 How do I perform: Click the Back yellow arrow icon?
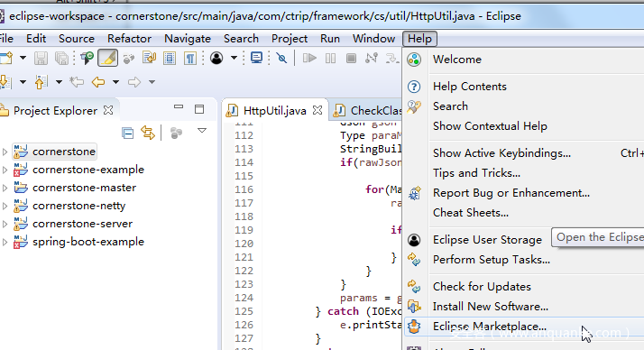[98, 82]
